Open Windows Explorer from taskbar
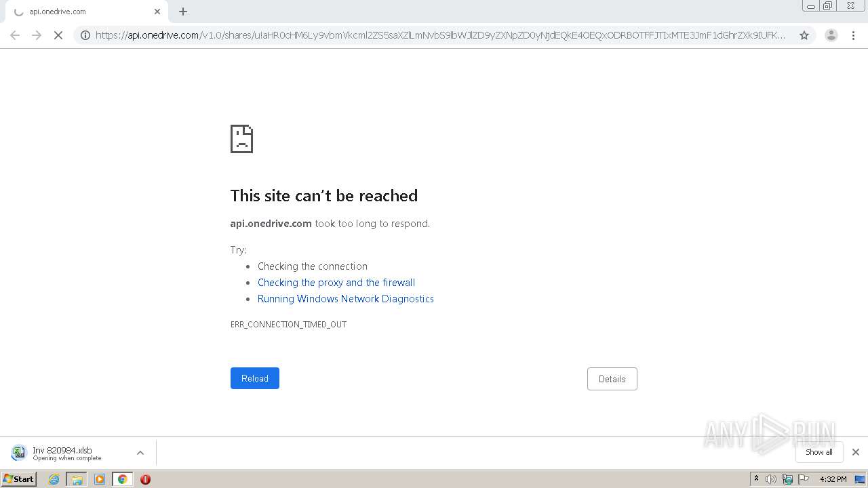Image resolution: width=868 pixels, height=488 pixels. [77, 479]
